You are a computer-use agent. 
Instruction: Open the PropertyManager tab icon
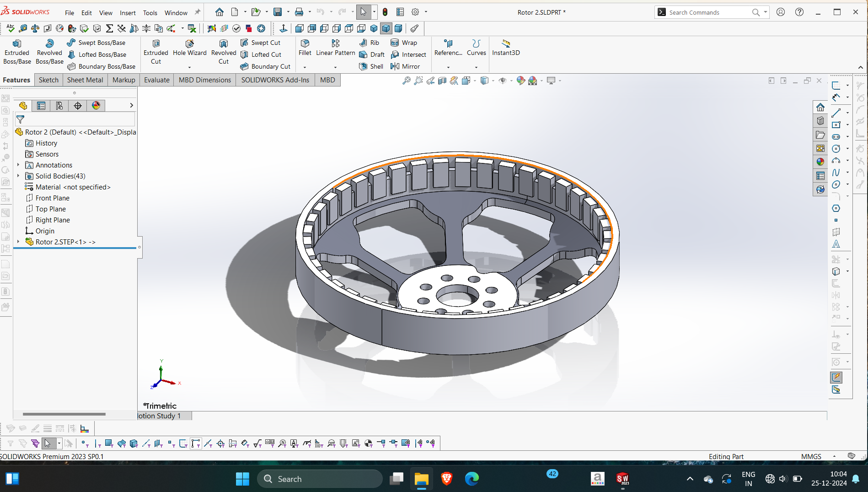pos(41,106)
